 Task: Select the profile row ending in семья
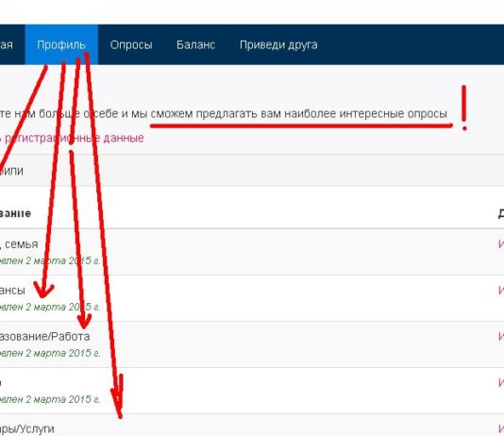[252, 252]
